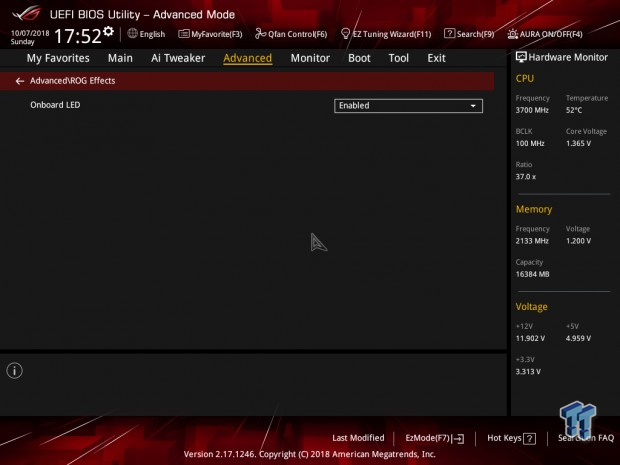The width and height of the screenshot is (620, 465).
Task: Click the Search question-mark icon
Action: tap(449, 34)
